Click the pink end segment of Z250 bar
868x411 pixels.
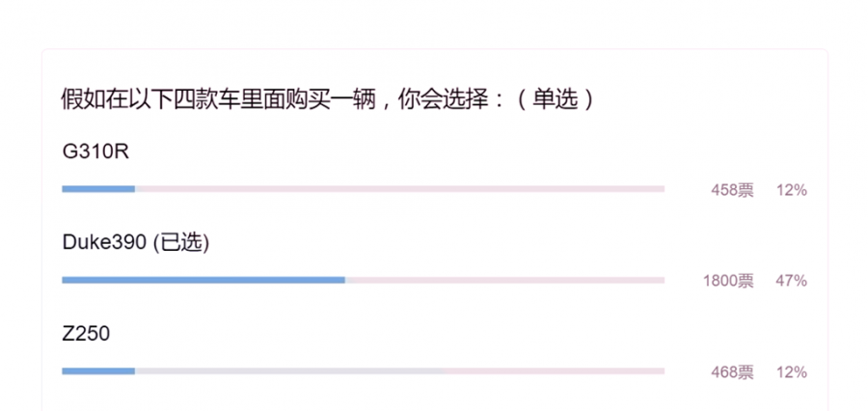(556, 370)
